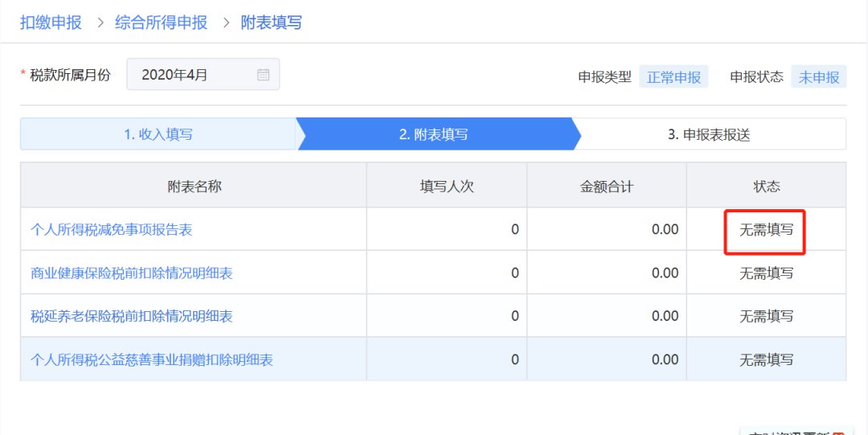Click the 填写人次 column header
The height and width of the screenshot is (435, 868).
[447, 187]
